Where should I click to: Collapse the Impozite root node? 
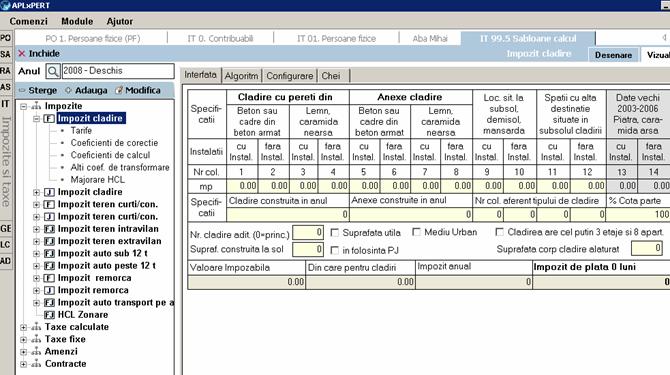[24, 107]
